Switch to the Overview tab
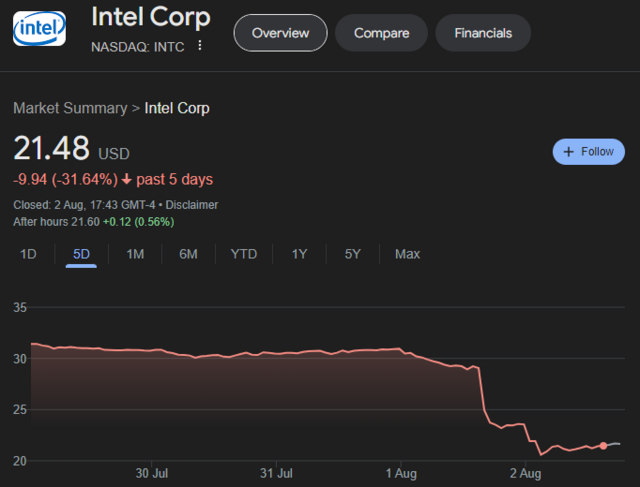 (x=280, y=33)
